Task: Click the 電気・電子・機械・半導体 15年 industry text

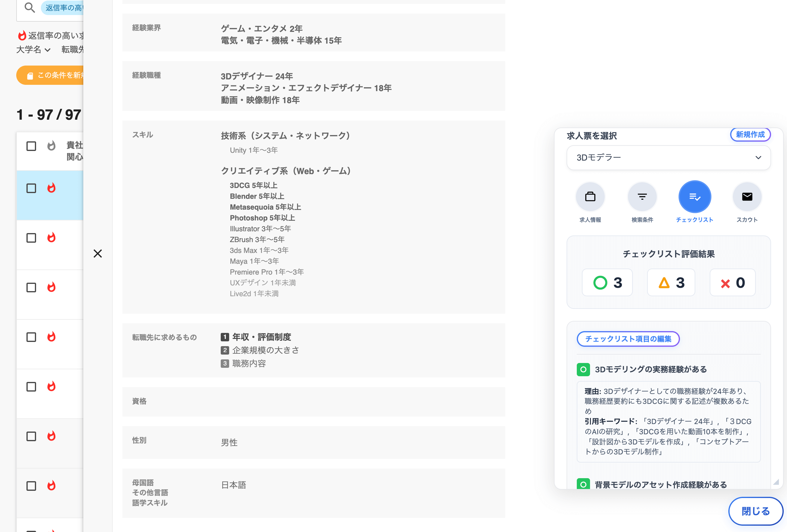Action: pyautogui.click(x=281, y=41)
